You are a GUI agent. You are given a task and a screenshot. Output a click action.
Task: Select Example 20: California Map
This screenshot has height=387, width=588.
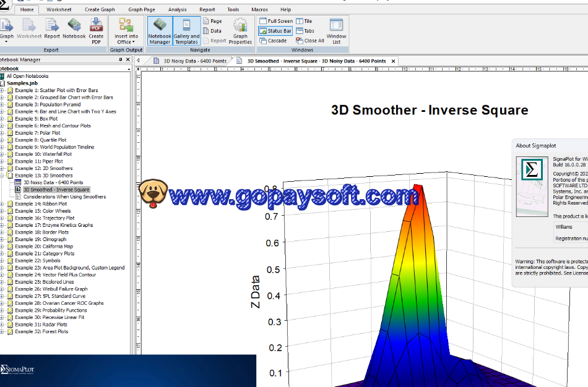[x=44, y=247]
